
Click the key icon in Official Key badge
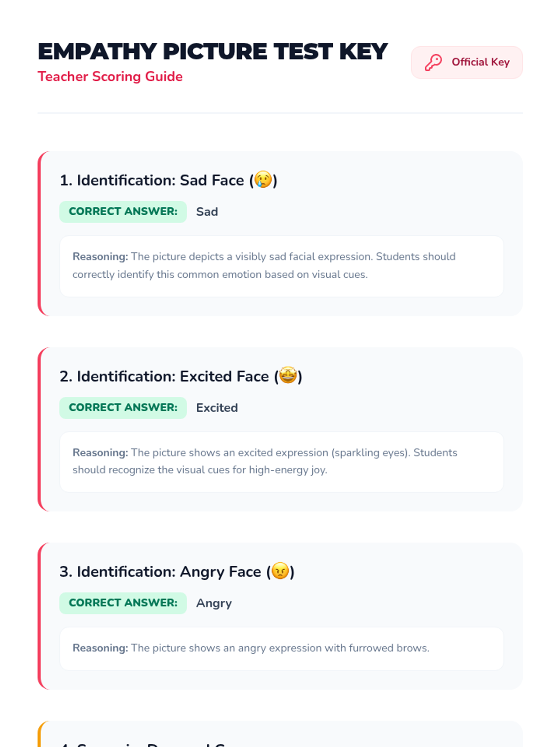433,62
